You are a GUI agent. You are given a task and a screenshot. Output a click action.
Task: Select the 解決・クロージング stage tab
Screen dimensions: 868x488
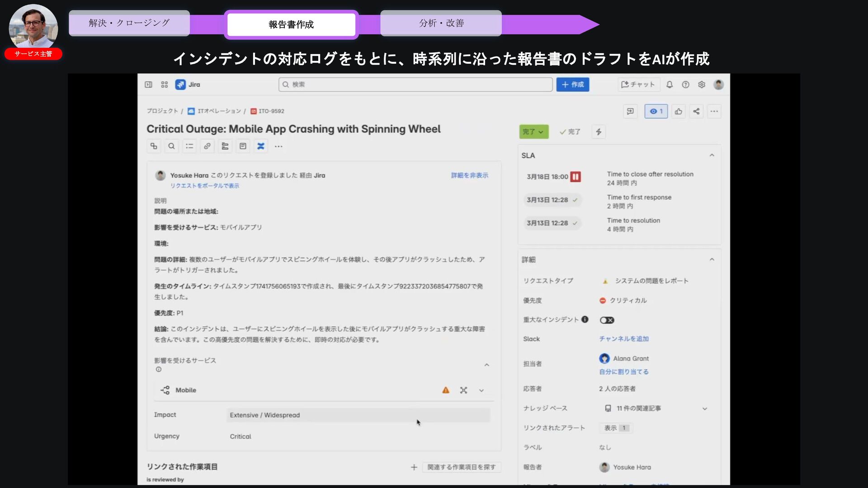click(129, 23)
